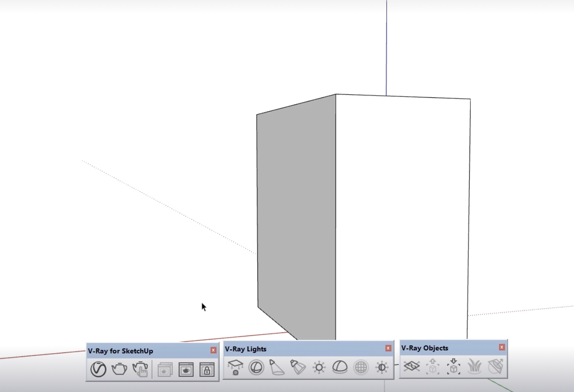Viewport: 574px width, 392px height.
Task: Select the gray shaded box face
Action: click(297, 217)
